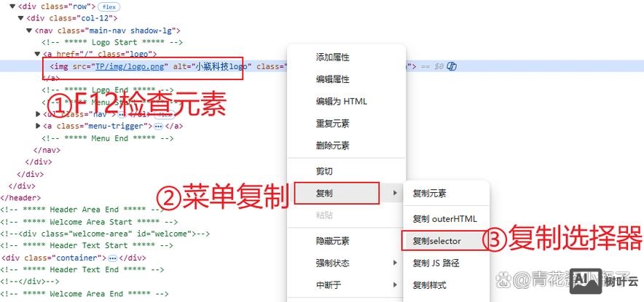This screenshot has width=644, height=302.
Task: Open the 中断于 submenu
Action: 346,285
